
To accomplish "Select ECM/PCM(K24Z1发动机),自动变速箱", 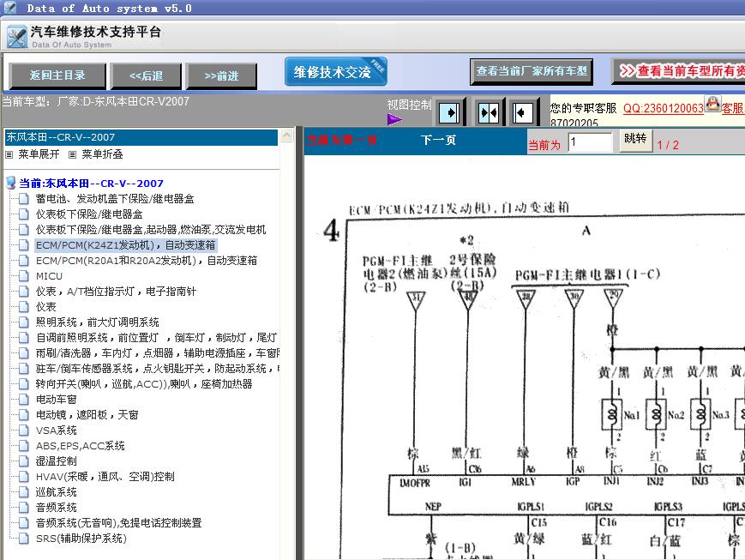I will point(126,245).
